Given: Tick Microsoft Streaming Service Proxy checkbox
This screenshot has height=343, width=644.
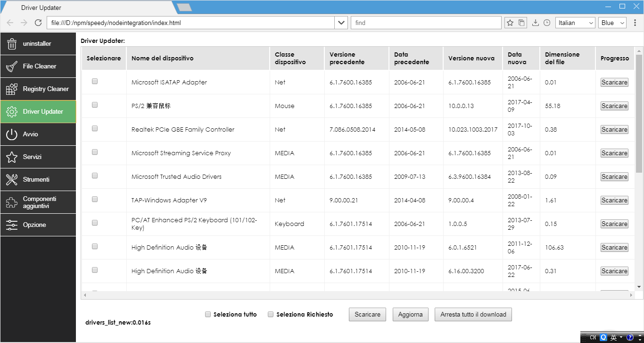Looking at the screenshot, I should pyautogui.click(x=95, y=152).
